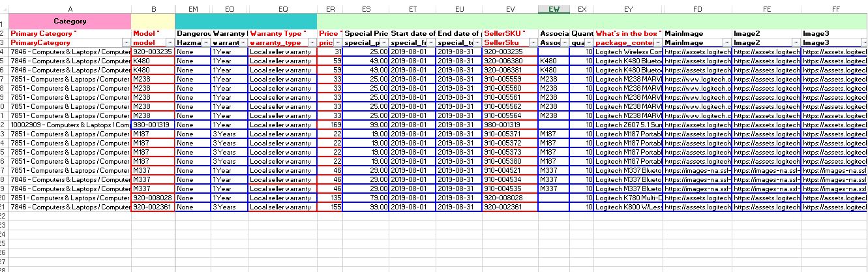Select SellerSku cell '910-005559'
Image resolution: width=868 pixels, height=272 pixels.
511,79
